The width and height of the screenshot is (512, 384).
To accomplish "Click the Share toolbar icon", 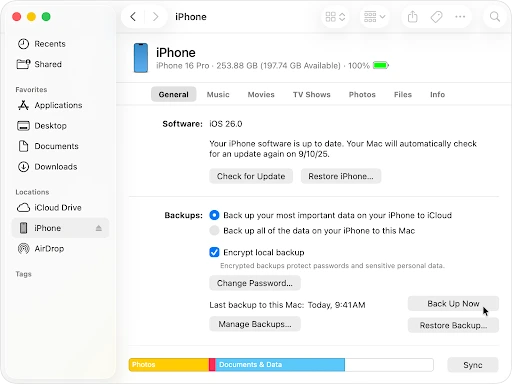I will tap(413, 17).
